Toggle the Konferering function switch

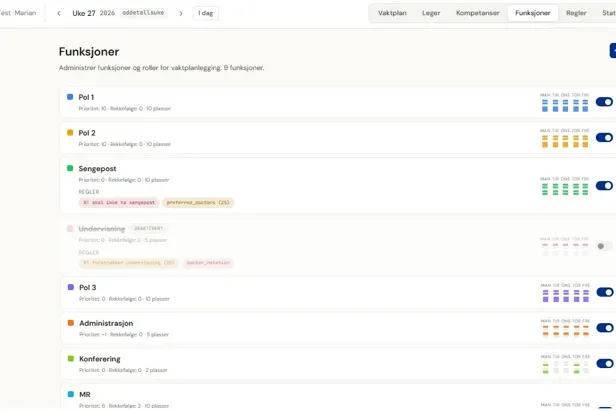pyautogui.click(x=605, y=363)
